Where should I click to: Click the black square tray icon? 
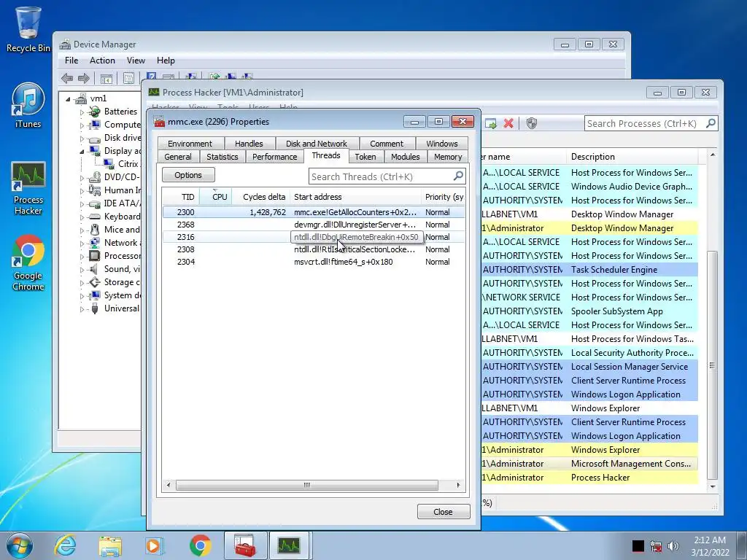tap(638, 545)
